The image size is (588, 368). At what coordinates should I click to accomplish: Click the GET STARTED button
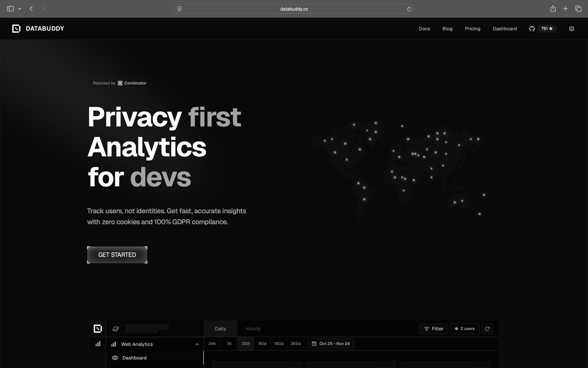[117, 255]
